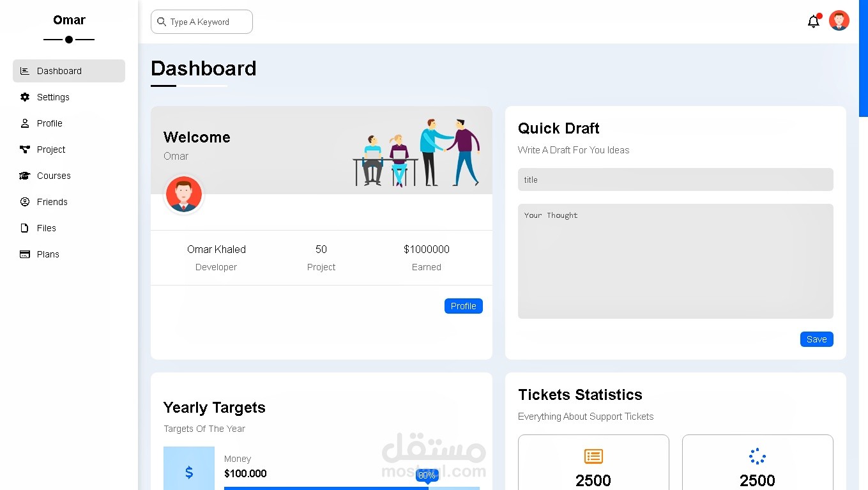This screenshot has width=868, height=490.
Task: Select the Friends icon in sidebar
Action: click(24, 201)
